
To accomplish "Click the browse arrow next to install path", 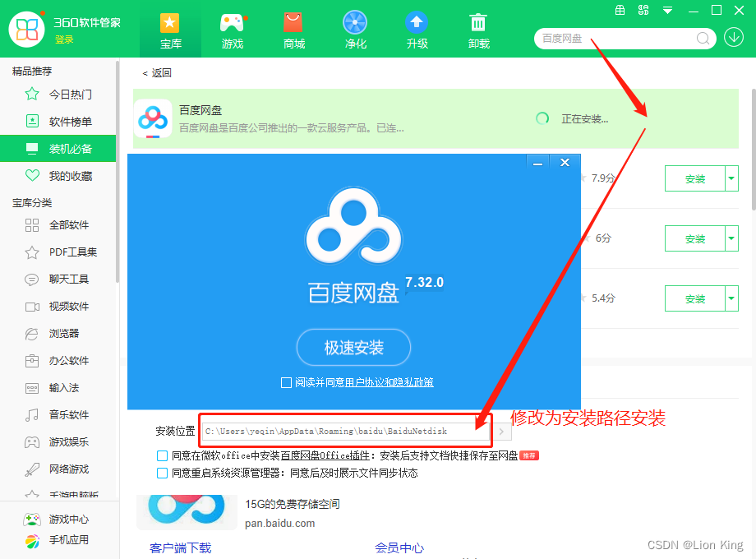I will point(501,432).
